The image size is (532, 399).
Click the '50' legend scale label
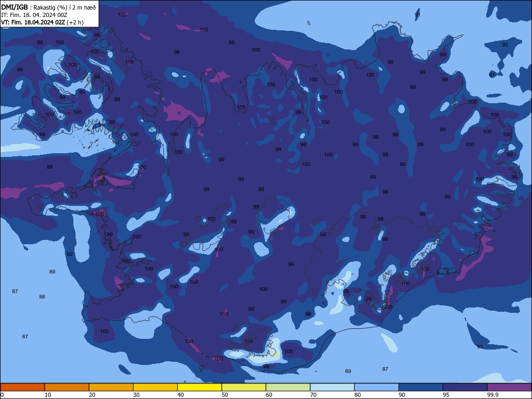click(225, 395)
